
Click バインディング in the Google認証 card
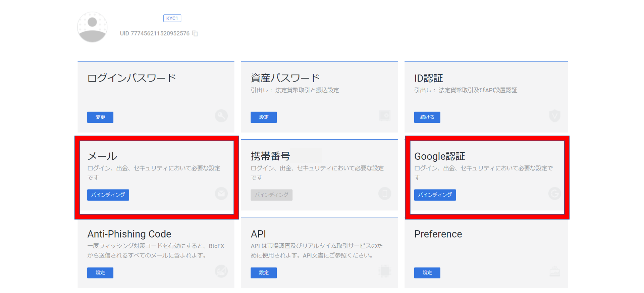pyautogui.click(x=435, y=195)
